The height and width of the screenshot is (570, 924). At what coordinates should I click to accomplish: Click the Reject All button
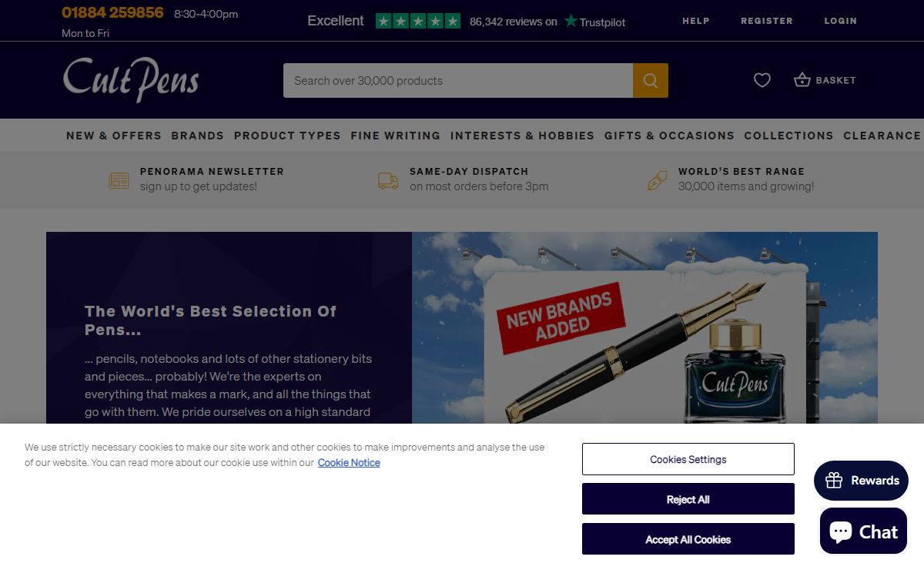[688, 499]
